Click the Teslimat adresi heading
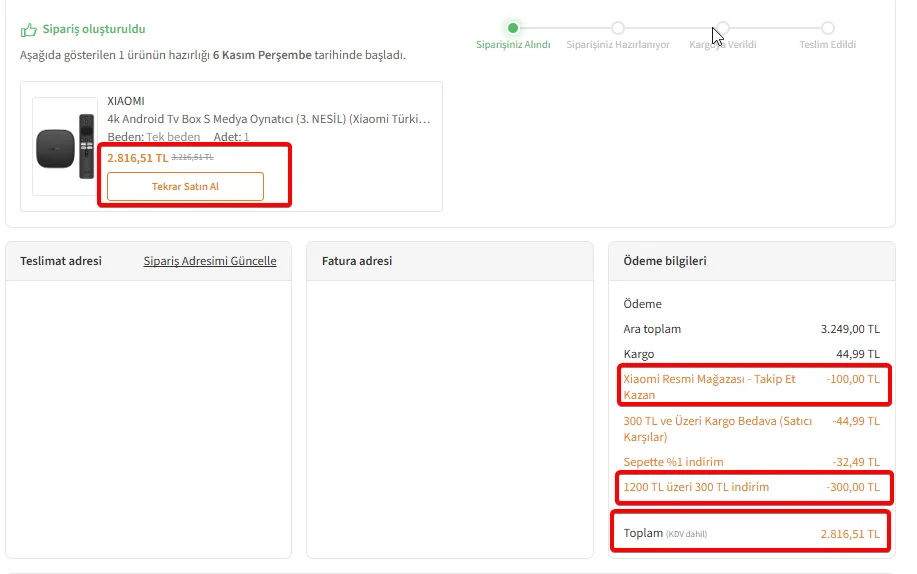The image size is (917, 574). [x=61, y=261]
